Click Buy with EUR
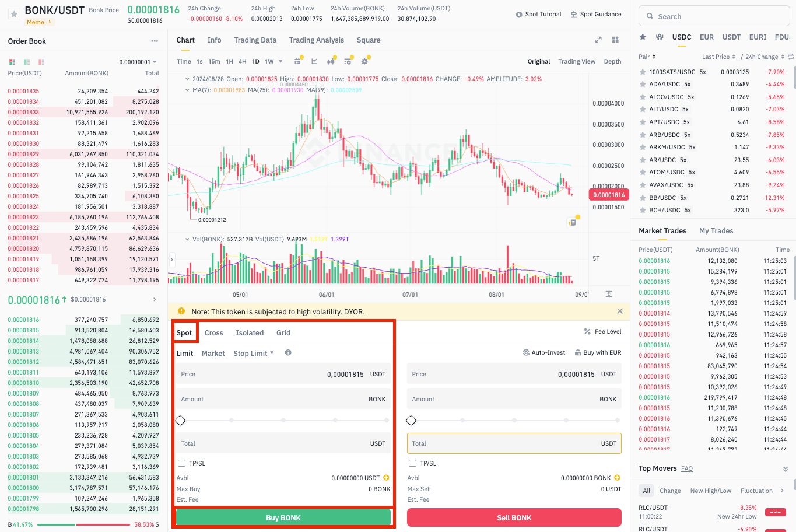796x532 pixels. click(598, 352)
